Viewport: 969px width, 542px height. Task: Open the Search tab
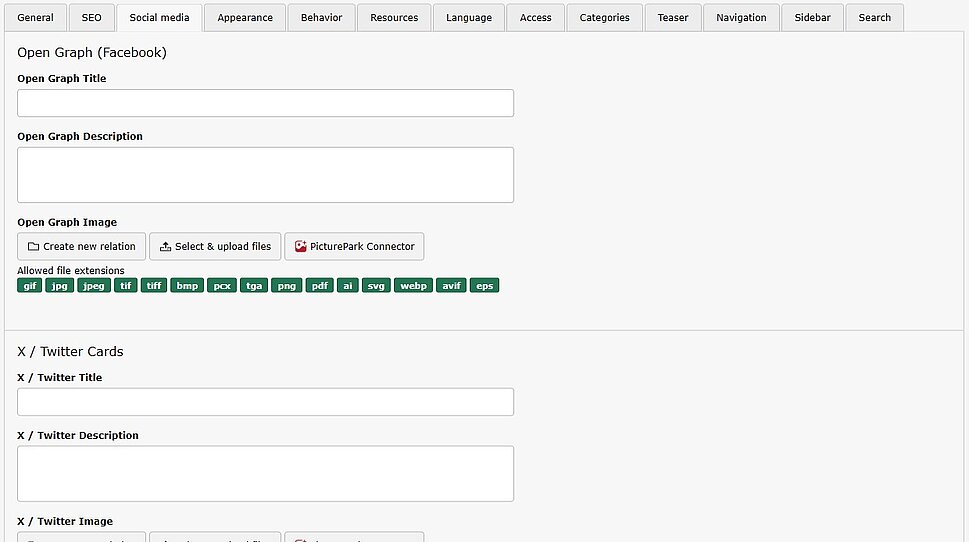874,18
